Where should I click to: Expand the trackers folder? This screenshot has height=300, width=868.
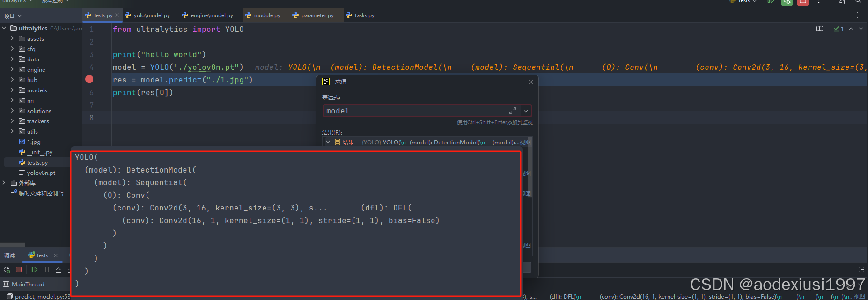12,121
